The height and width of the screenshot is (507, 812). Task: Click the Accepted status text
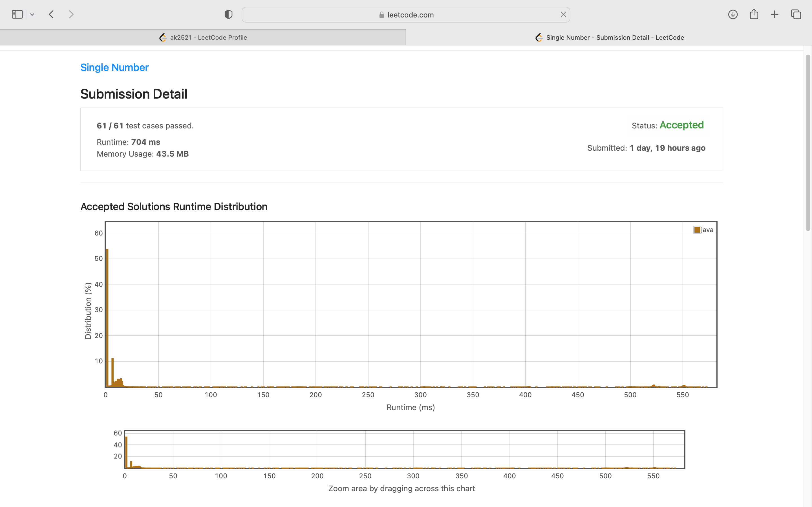point(681,125)
